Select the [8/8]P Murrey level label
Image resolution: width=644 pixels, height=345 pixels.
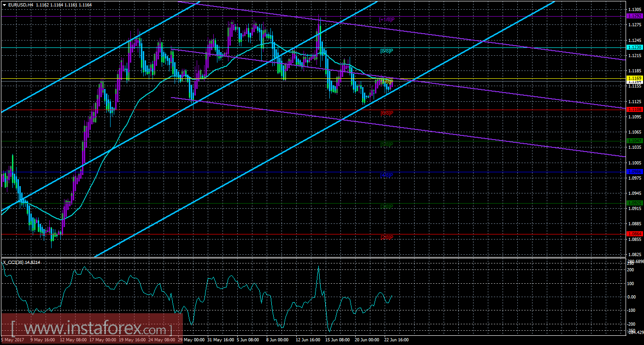386,51
